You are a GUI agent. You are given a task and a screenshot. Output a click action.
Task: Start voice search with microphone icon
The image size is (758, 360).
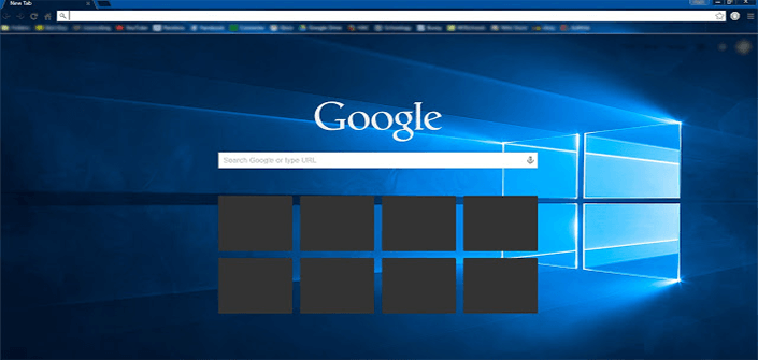coord(530,160)
